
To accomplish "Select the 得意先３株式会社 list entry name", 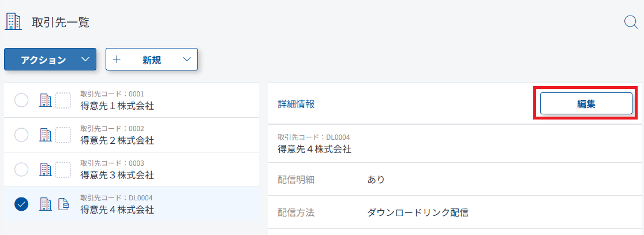I will point(117,175).
